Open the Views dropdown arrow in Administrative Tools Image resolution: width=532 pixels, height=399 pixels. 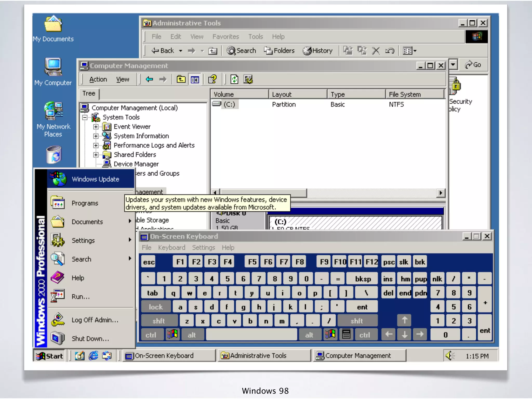coord(415,51)
